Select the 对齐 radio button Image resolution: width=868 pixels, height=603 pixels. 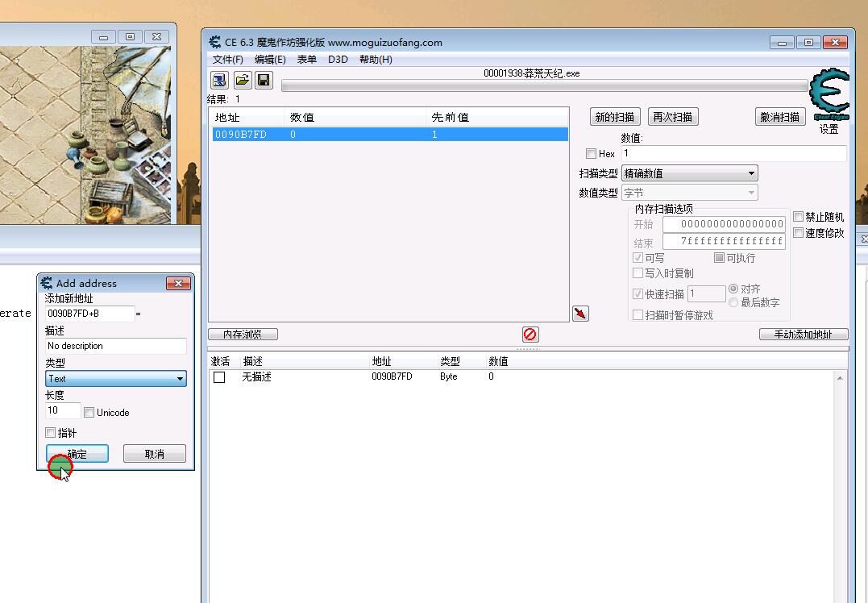733,289
